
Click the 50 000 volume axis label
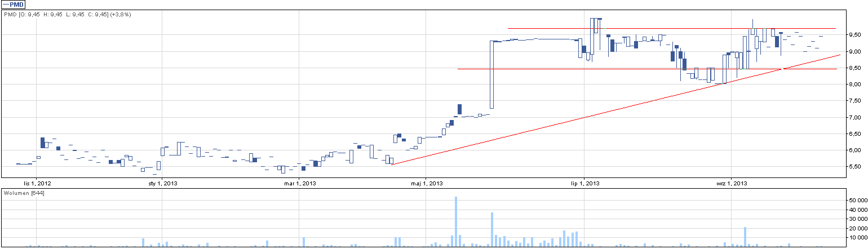click(858, 201)
